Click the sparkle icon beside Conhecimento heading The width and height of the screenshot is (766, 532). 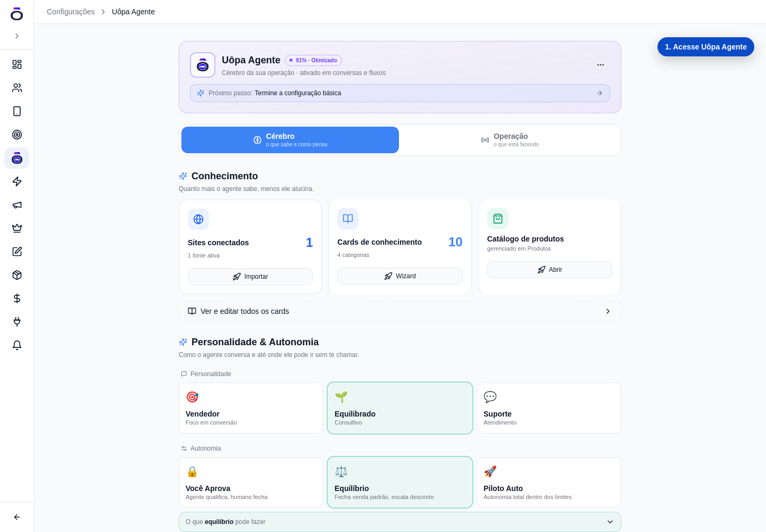click(x=183, y=176)
